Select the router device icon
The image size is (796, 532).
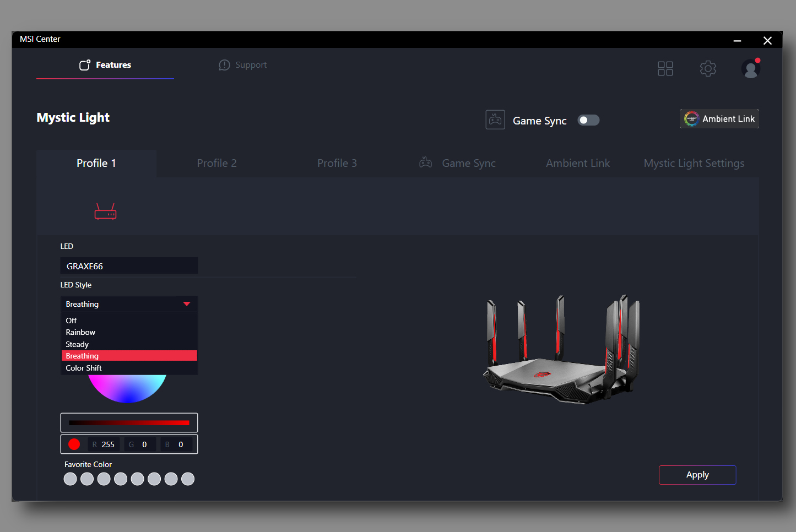tap(105, 211)
